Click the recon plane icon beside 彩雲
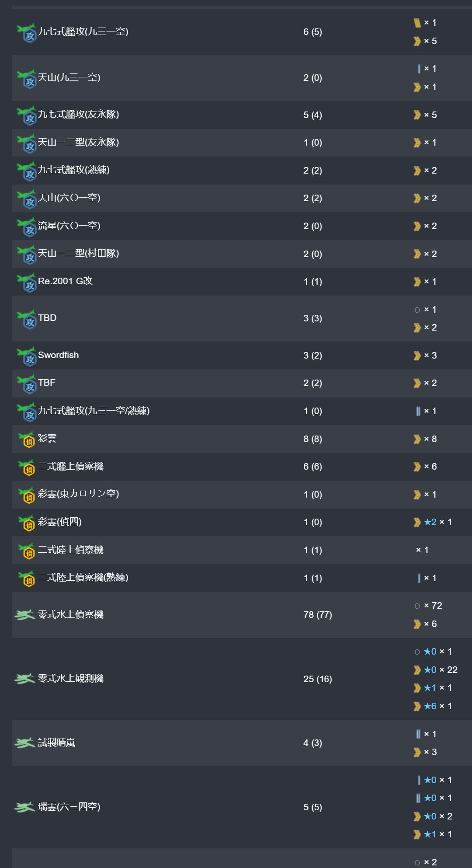The width and height of the screenshot is (472, 868). click(x=27, y=439)
